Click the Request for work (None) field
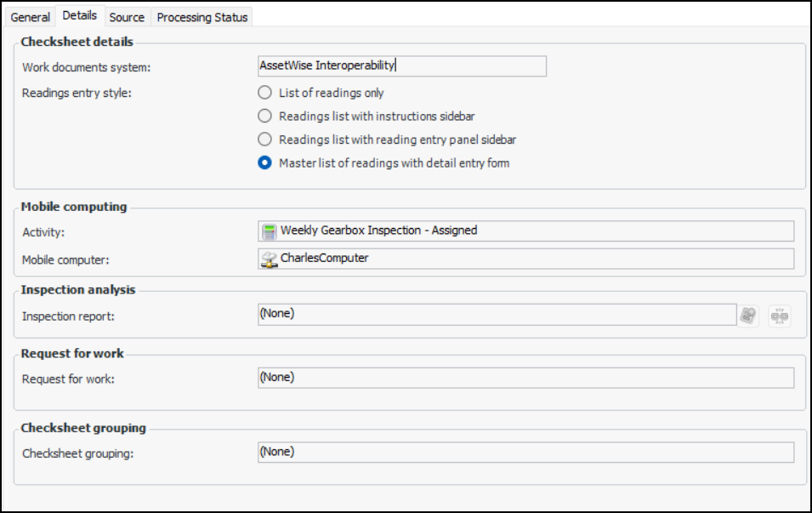This screenshot has height=513, width=812. (x=525, y=378)
